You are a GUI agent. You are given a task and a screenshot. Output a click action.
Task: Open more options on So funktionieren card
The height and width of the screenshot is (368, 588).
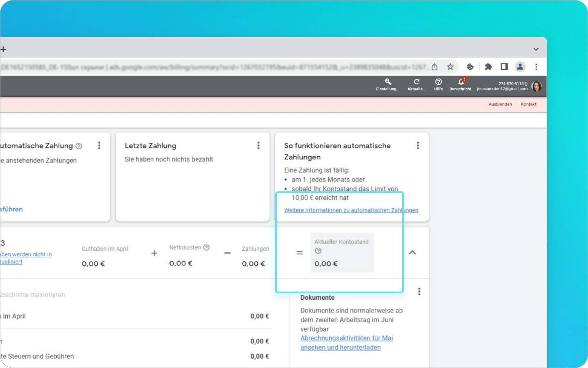tap(418, 146)
